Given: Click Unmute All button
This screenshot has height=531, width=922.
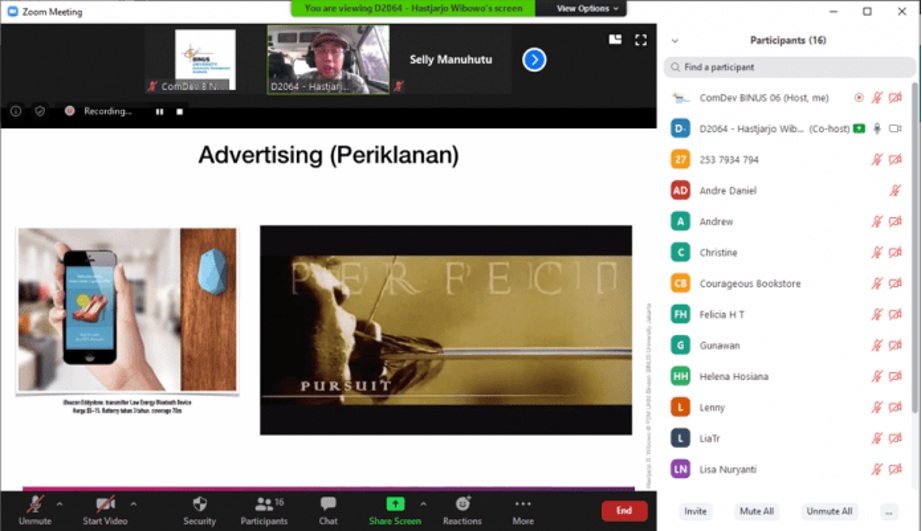Looking at the screenshot, I should pyautogui.click(x=829, y=511).
